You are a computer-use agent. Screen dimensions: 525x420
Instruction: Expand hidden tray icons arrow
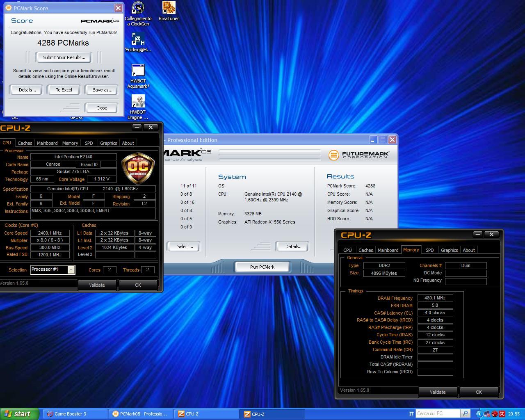[479, 414]
